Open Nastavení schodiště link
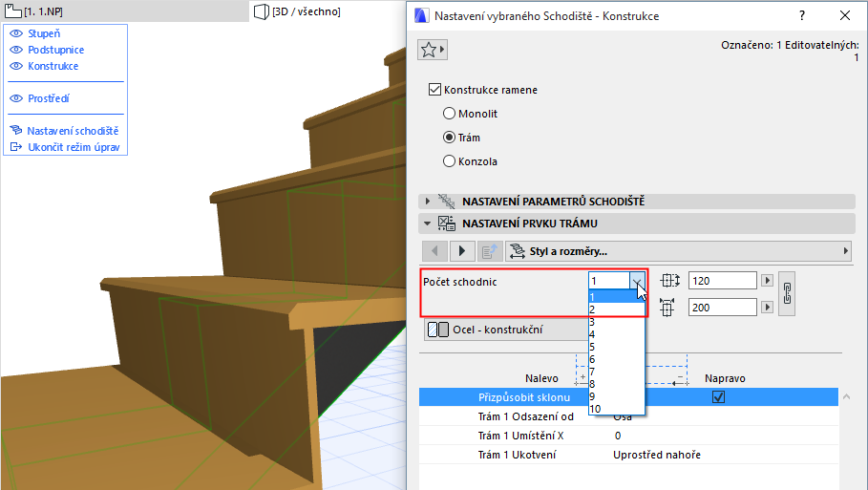 pos(73,131)
